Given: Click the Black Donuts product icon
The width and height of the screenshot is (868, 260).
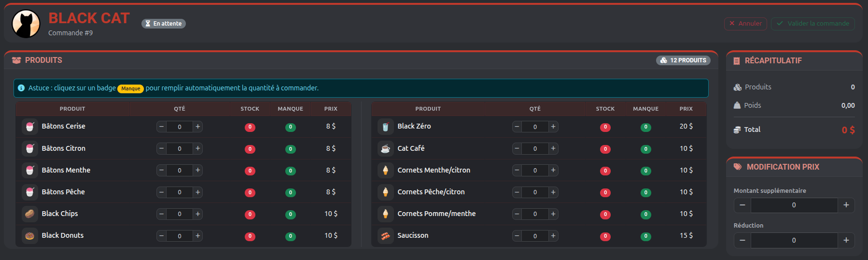Looking at the screenshot, I should [30, 236].
